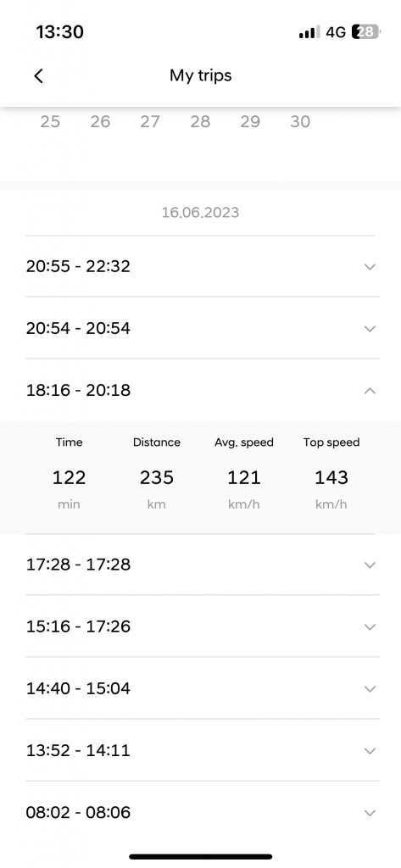The image size is (401, 868).
Task: Expand the 20:55 - 22:32 trip chevron
Action: pos(370,266)
